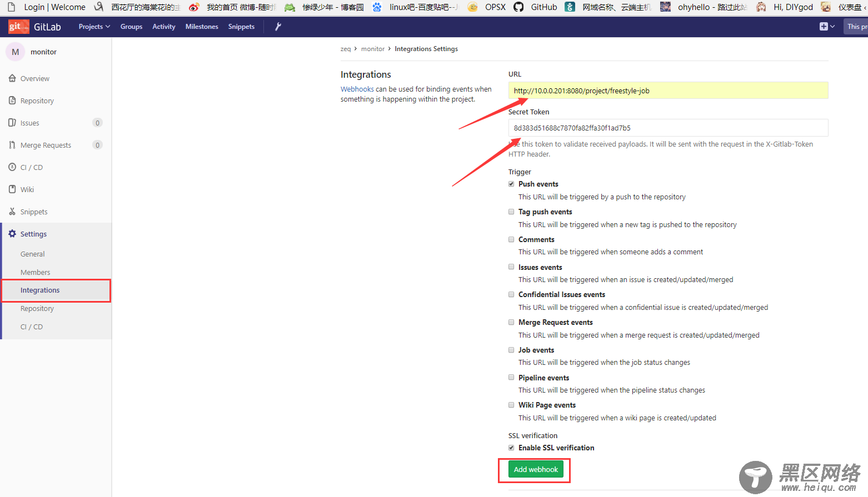Click the Issues icon in sidebar
Screen dimensions: 868x497
tap(12, 123)
